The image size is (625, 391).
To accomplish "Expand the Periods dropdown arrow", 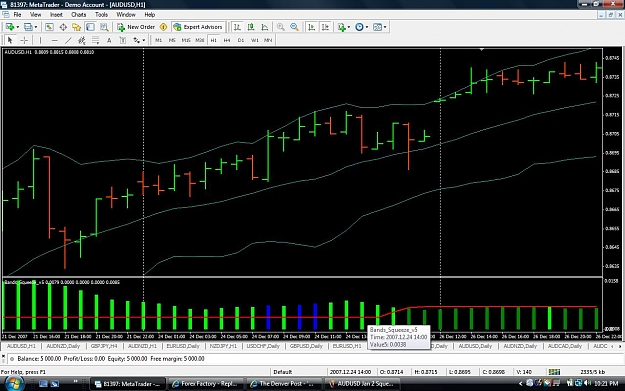I will point(367,27).
